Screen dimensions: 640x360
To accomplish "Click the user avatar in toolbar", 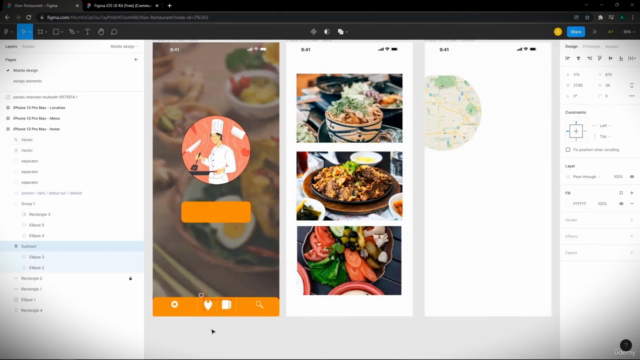I will pos(558,32).
